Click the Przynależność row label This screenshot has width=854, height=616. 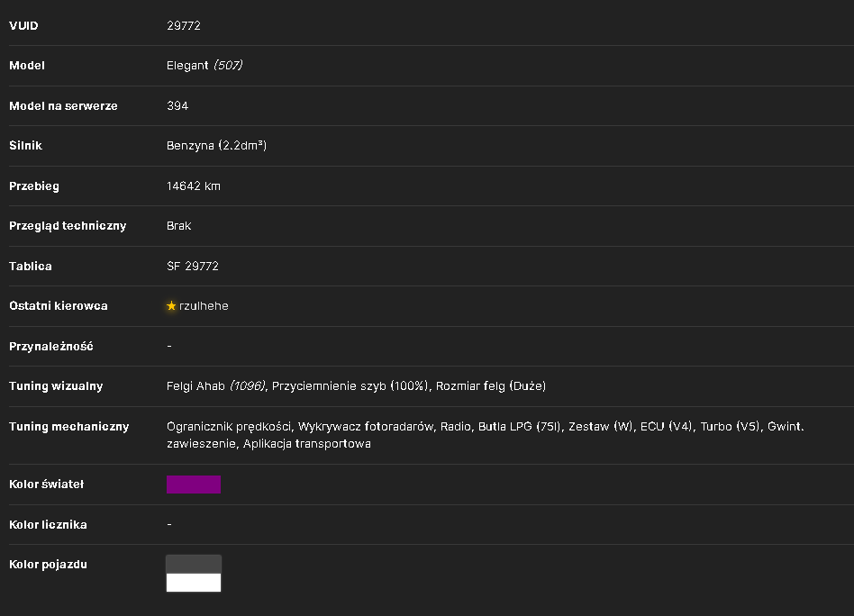pos(51,346)
